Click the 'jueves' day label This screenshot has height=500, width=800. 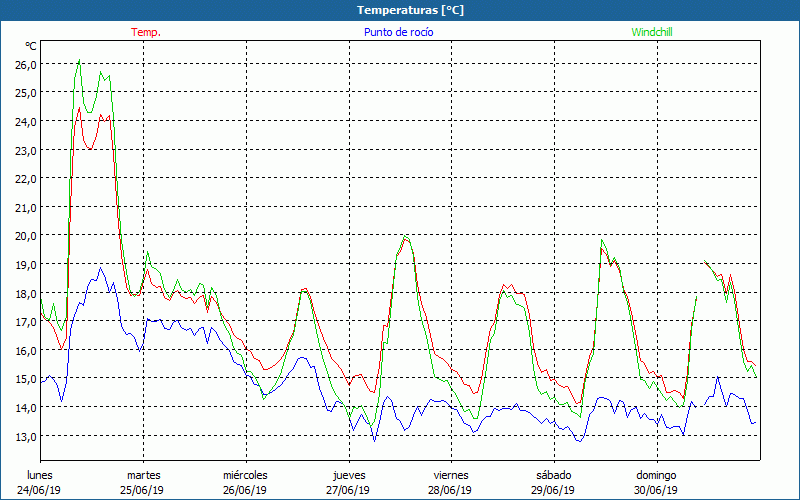coord(349,476)
